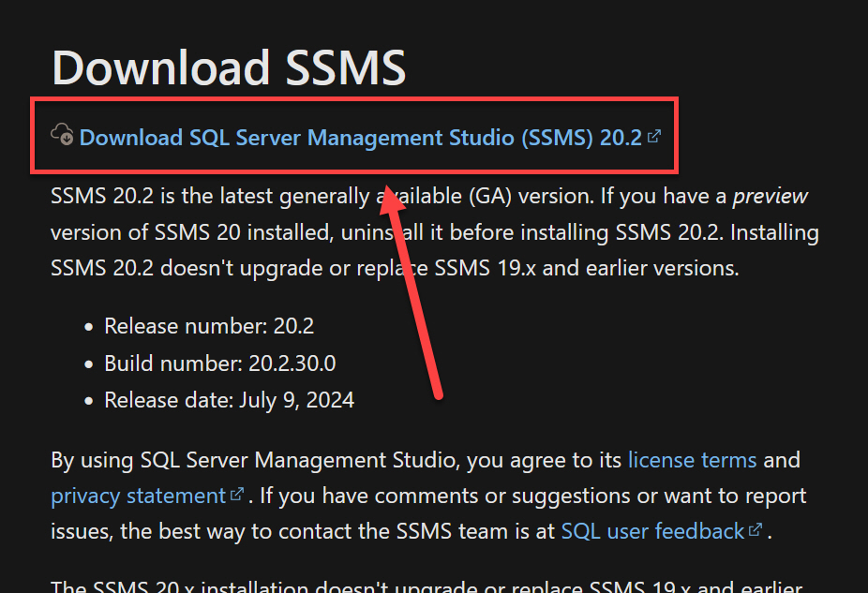Click the cloud download icon beside the SSMS link
This screenshot has height=593, width=868.
click(62, 134)
